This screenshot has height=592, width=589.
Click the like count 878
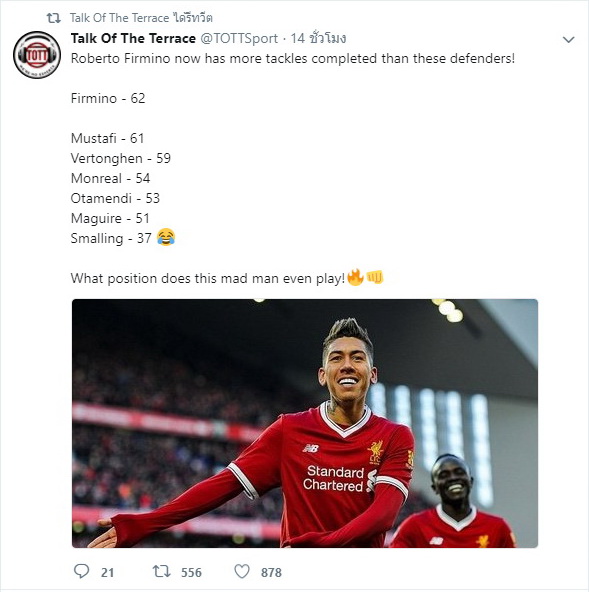point(271,572)
